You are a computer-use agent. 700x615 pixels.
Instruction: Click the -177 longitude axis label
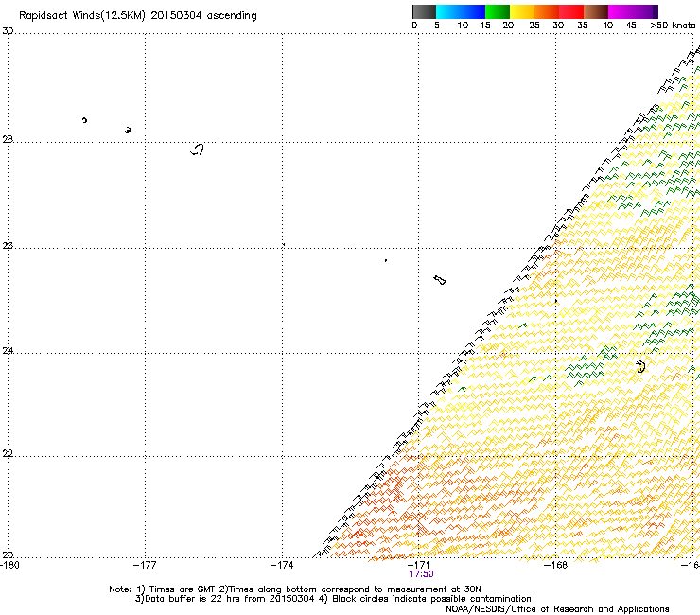[x=145, y=565]
